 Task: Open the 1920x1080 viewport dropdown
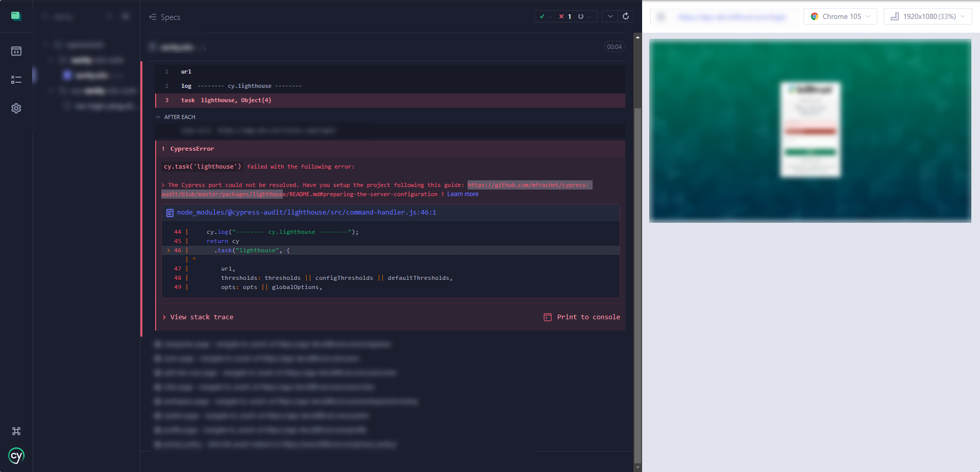point(927,16)
